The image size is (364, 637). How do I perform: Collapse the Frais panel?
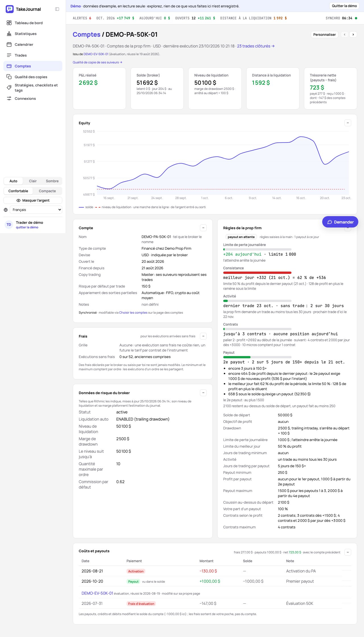[203, 336]
